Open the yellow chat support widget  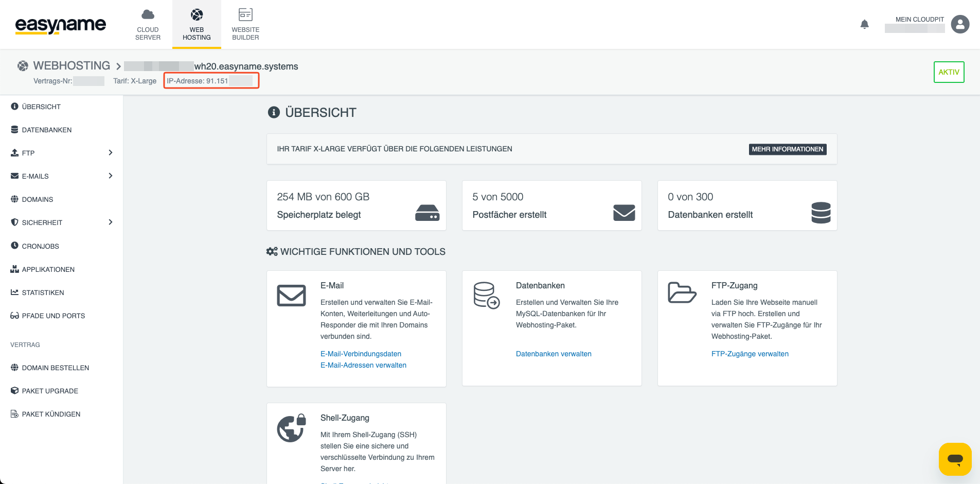tap(955, 459)
